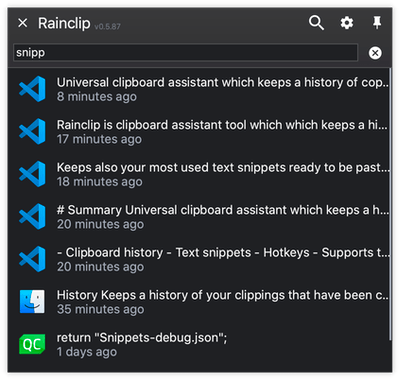The width and height of the screenshot is (400, 380).
Task: Click VS Code icon of '18 minutes ago' entry
Action: pos(32,174)
